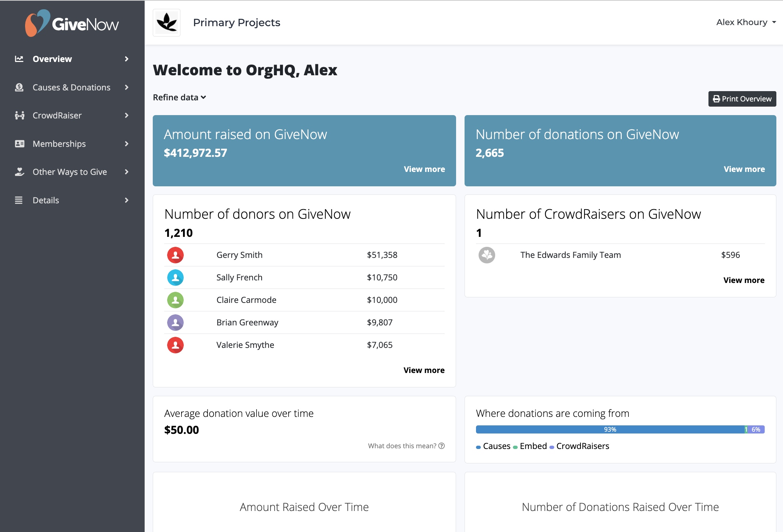Viewport: 783px width, 532px height.
Task: Click 'What does this mean?' link
Action: (x=406, y=446)
